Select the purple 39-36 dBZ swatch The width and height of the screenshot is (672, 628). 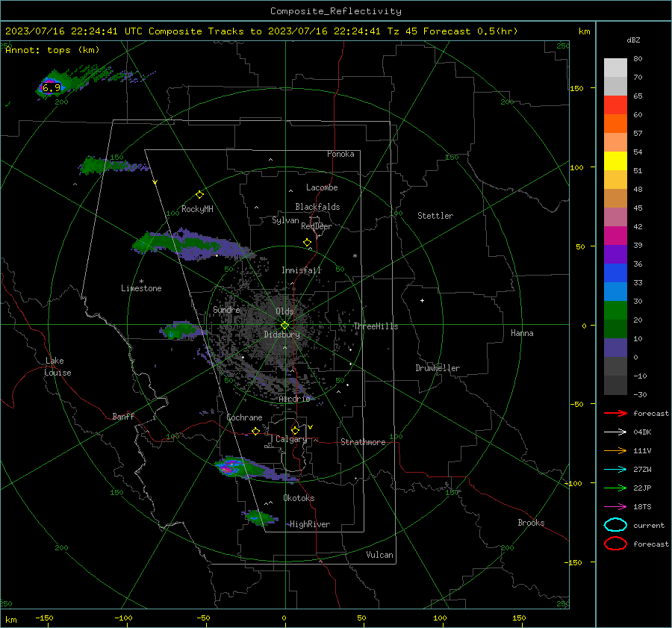[615, 255]
